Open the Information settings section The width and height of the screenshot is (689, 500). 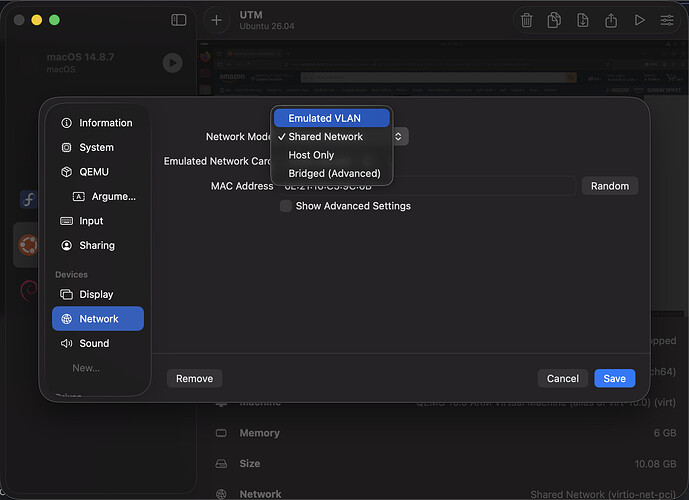tap(98, 123)
